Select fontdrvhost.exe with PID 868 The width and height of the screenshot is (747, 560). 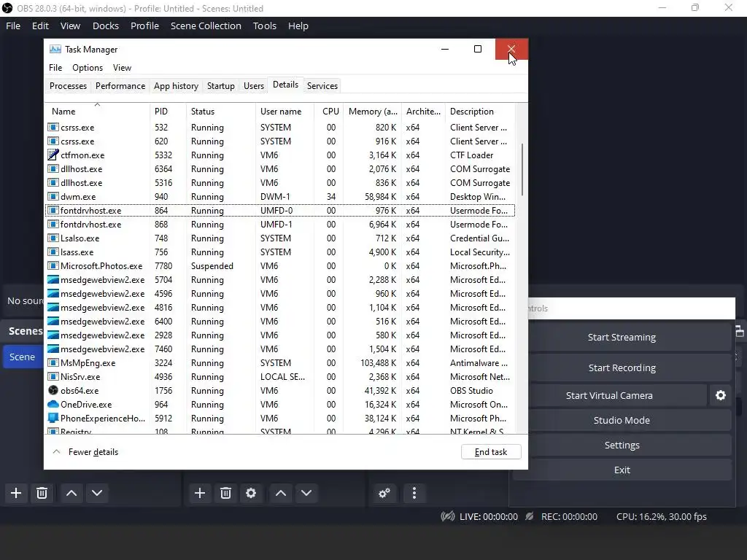click(280, 225)
